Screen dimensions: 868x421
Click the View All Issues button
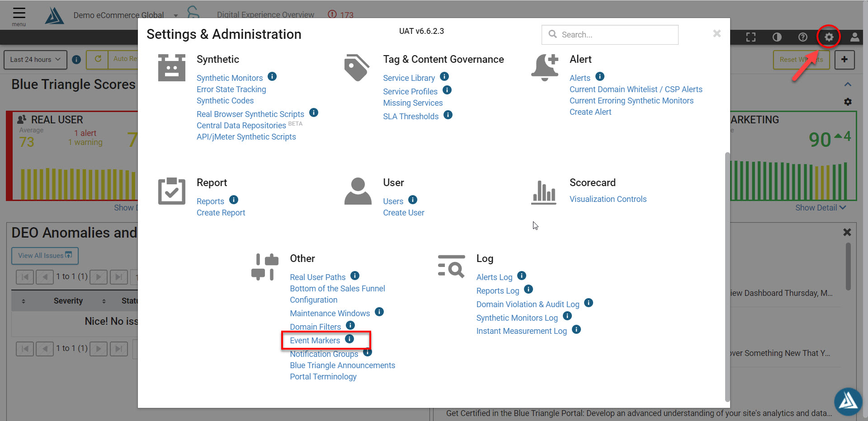click(45, 256)
